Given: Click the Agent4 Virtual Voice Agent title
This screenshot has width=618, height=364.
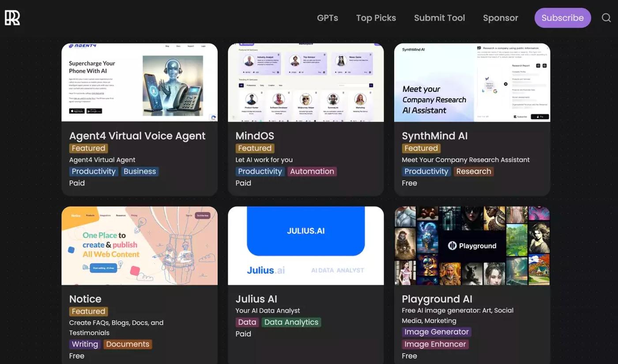Looking at the screenshot, I should tap(137, 136).
